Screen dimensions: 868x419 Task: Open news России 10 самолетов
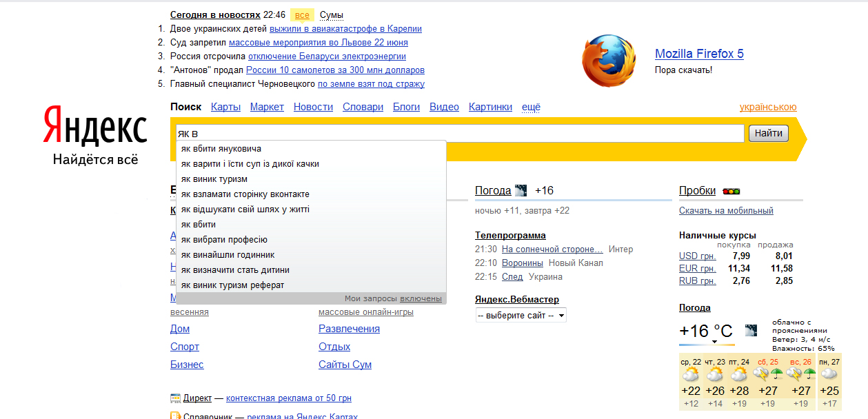pyautogui.click(x=335, y=70)
